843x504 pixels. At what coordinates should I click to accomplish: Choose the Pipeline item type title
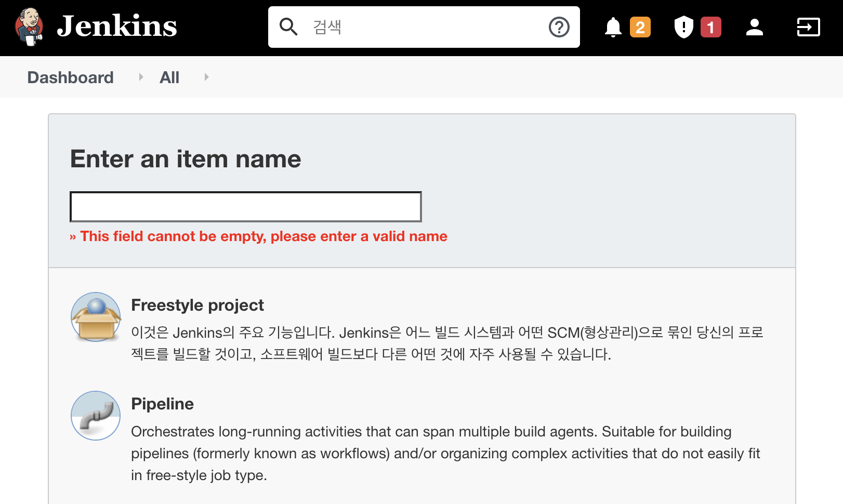(162, 404)
